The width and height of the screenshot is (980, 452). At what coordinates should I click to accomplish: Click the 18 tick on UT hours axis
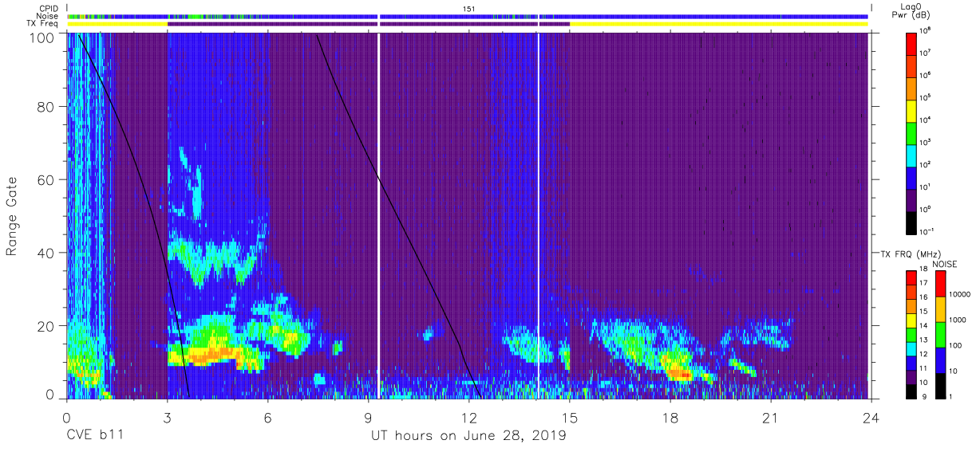click(670, 418)
